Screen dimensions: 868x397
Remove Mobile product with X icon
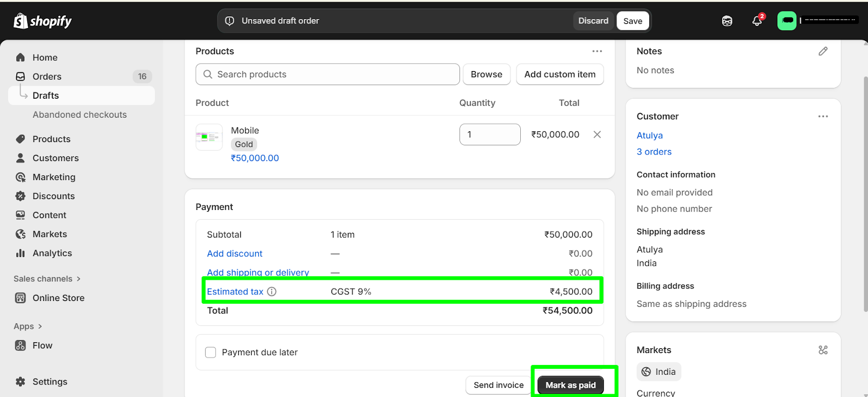[597, 135]
